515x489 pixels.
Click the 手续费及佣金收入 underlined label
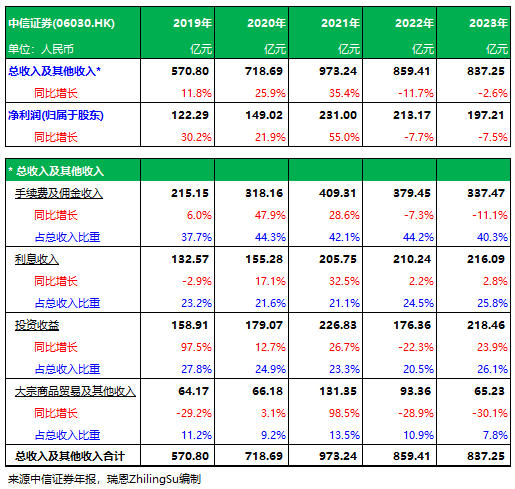pos(59,193)
